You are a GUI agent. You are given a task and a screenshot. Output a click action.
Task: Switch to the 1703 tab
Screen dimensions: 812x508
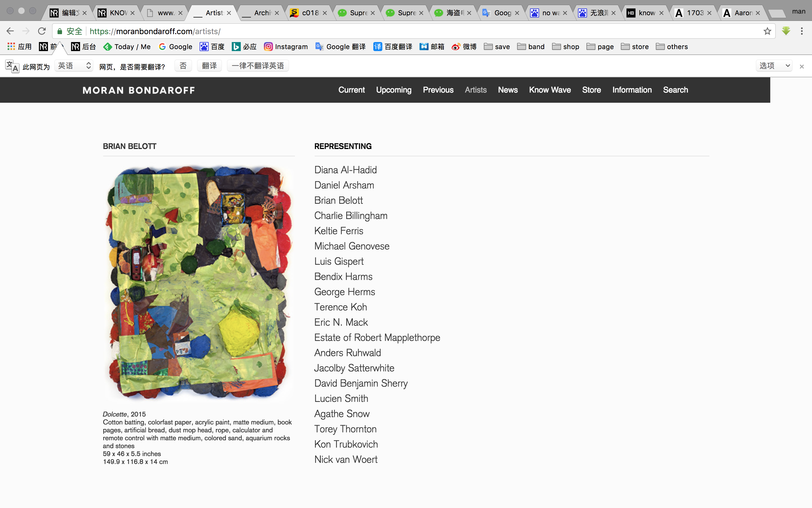click(693, 13)
